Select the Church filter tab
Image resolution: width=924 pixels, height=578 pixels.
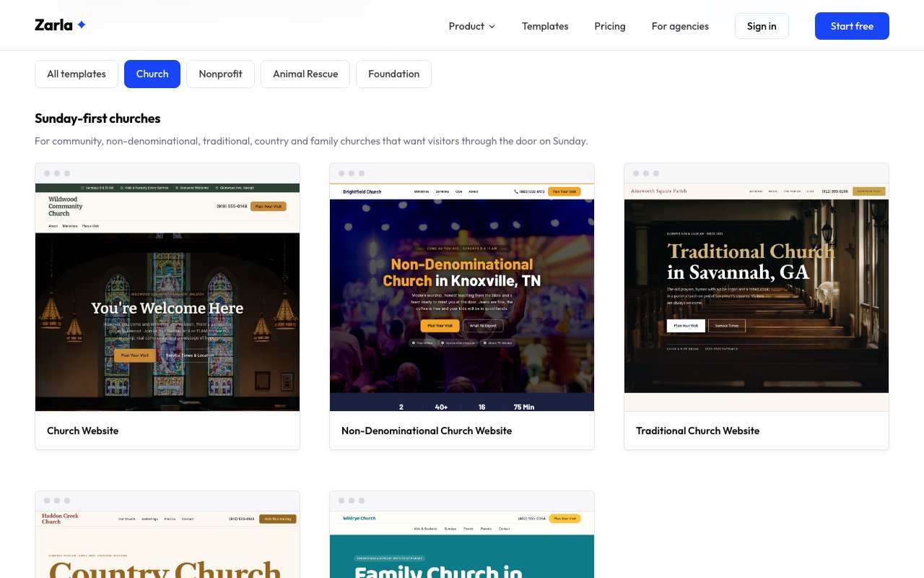152,74
